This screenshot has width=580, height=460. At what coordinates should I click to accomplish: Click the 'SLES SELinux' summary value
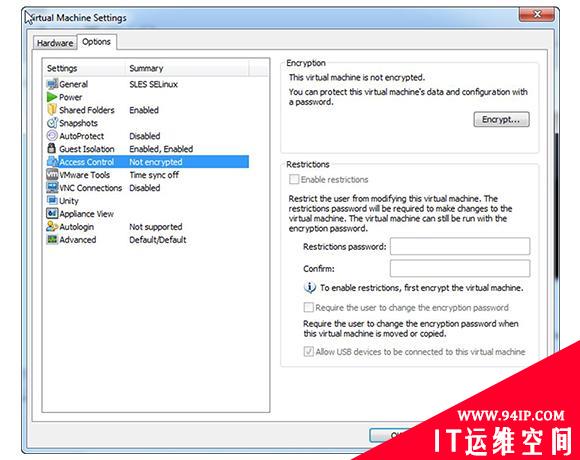click(154, 84)
